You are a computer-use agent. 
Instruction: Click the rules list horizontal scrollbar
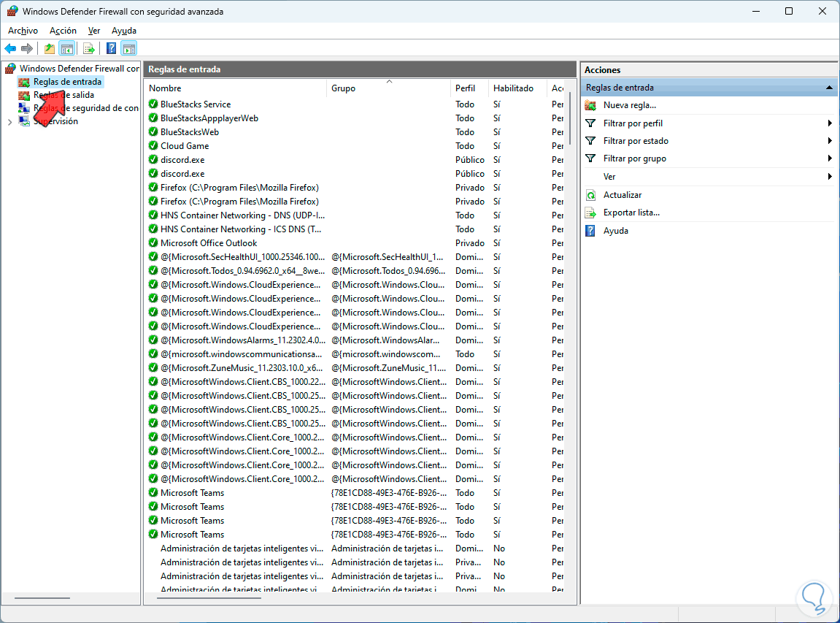[x=209, y=597]
